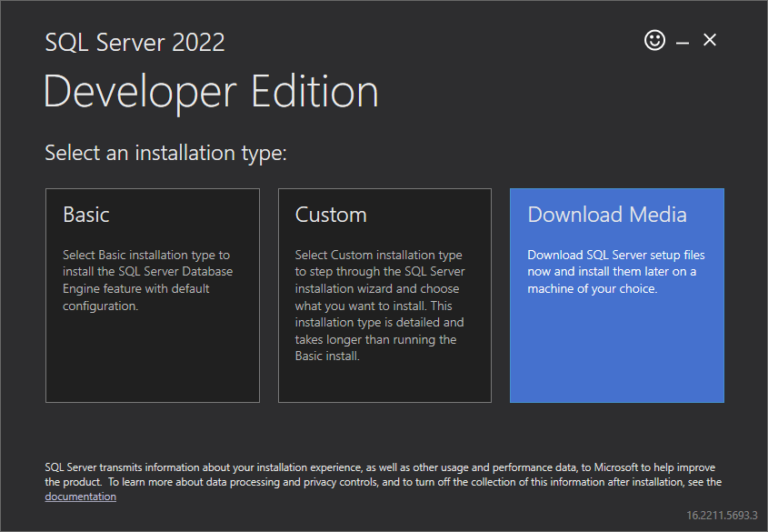
Task: Choose the Basic installation type
Action: tap(152, 295)
